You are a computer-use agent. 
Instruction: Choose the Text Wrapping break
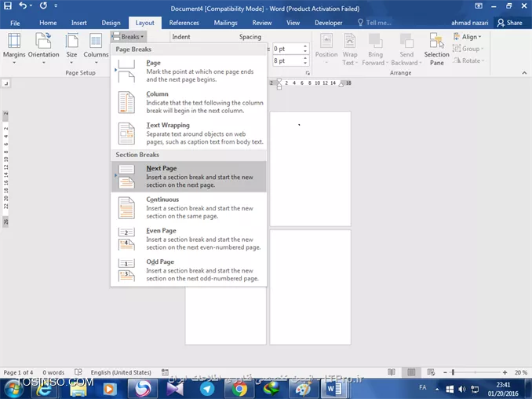188,134
